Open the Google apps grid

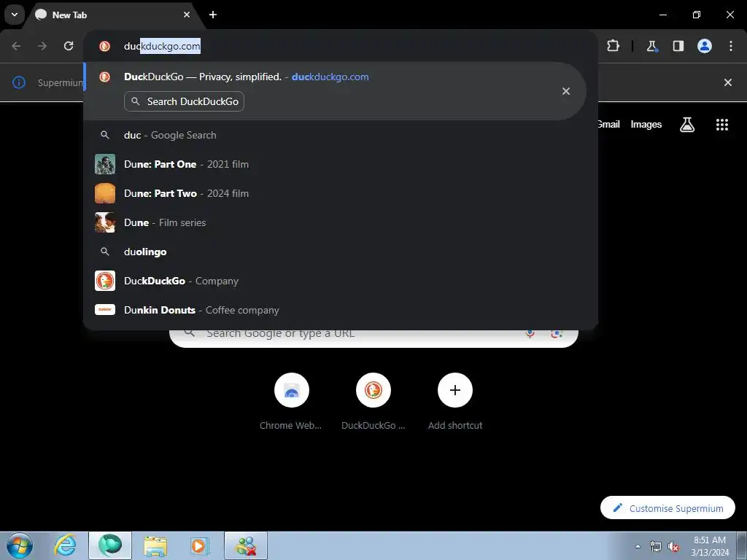click(x=722, y=124)
